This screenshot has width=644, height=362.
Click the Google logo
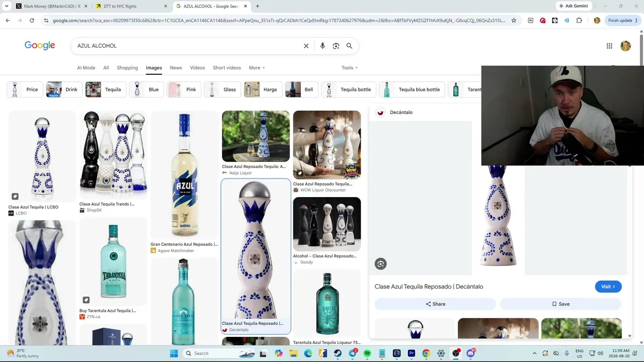[x=40, y=46]
